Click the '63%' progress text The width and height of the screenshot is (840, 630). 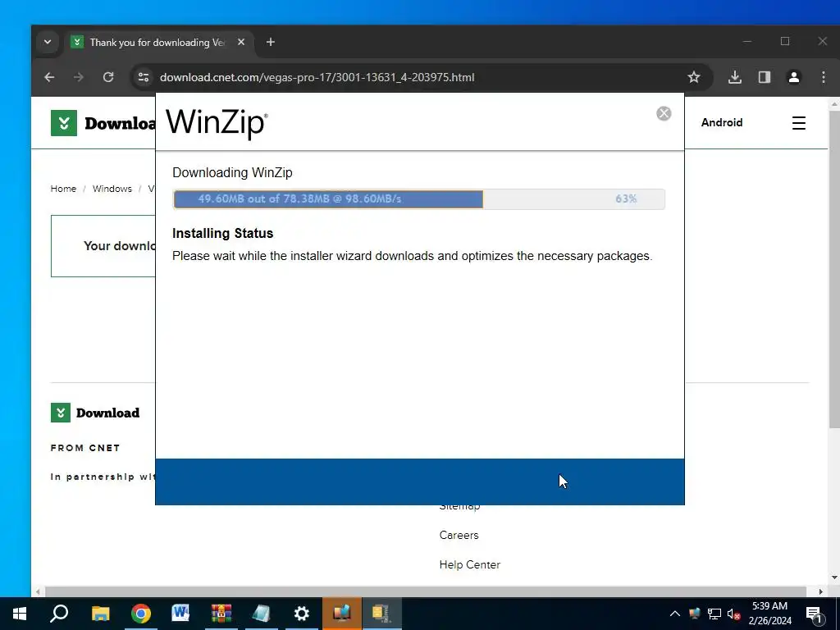tap(626, 199)
